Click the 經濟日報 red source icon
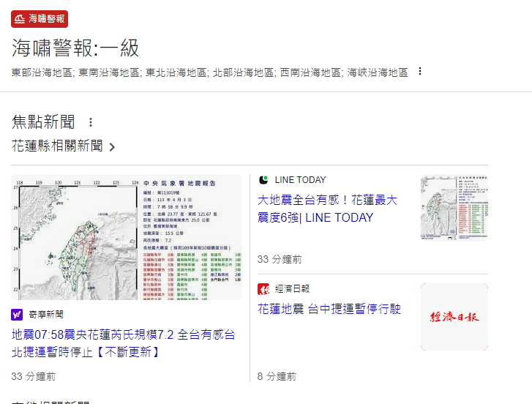 [263, 289]
